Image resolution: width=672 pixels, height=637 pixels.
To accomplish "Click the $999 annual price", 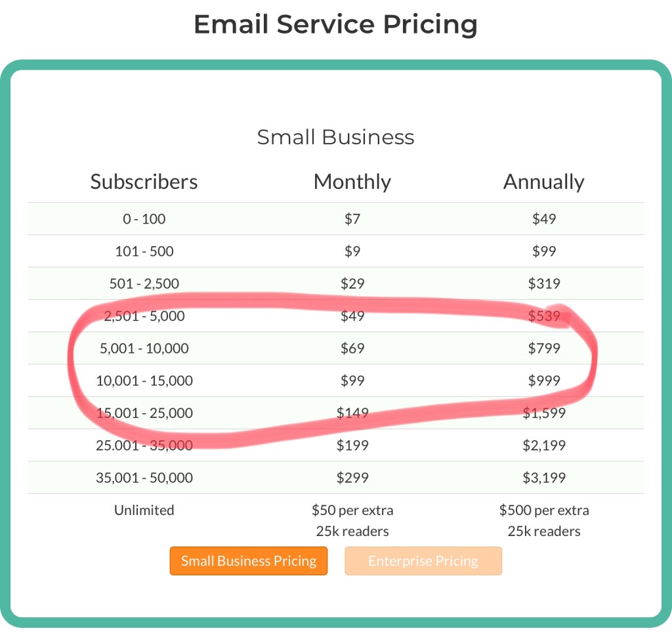I will tap(544, 380).
